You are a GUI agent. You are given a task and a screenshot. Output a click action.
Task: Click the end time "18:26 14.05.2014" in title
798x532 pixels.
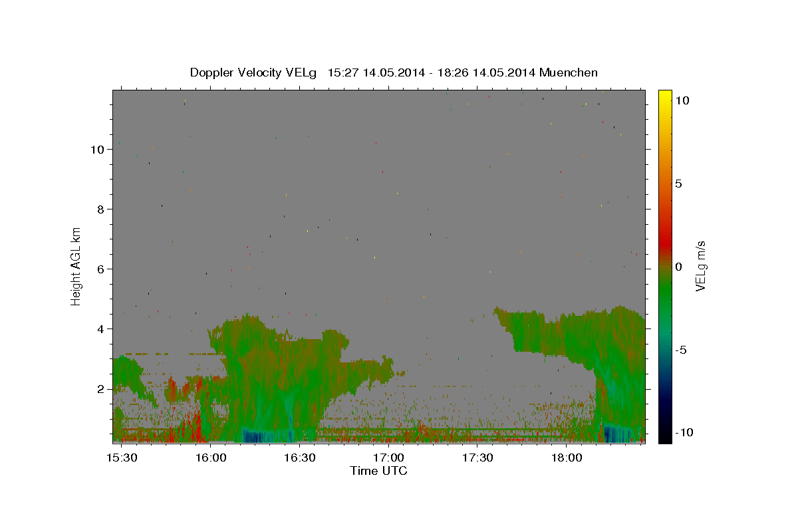[x=487, y=72]
